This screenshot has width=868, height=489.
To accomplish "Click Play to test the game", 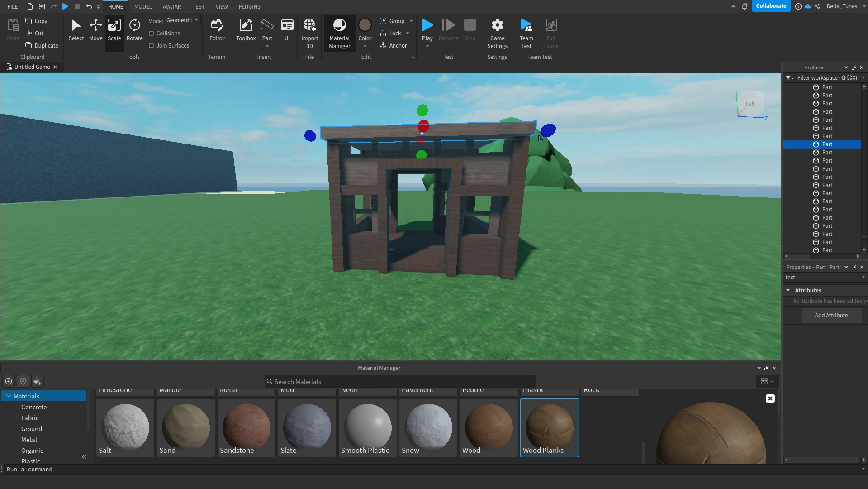I will [427, 27].
